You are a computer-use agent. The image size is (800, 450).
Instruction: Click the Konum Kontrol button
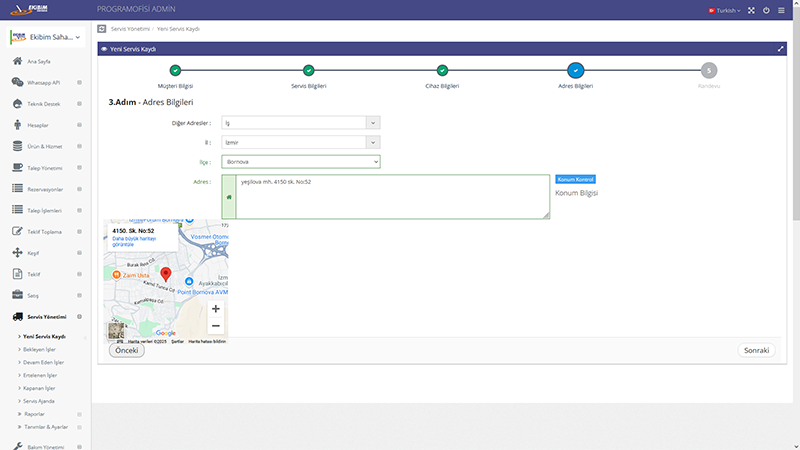(x=576, y=179)
